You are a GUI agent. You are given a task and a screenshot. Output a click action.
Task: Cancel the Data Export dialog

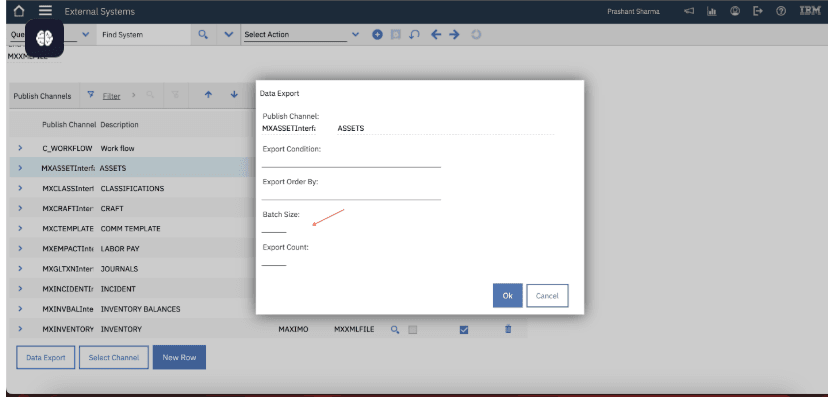click(547, 296)
